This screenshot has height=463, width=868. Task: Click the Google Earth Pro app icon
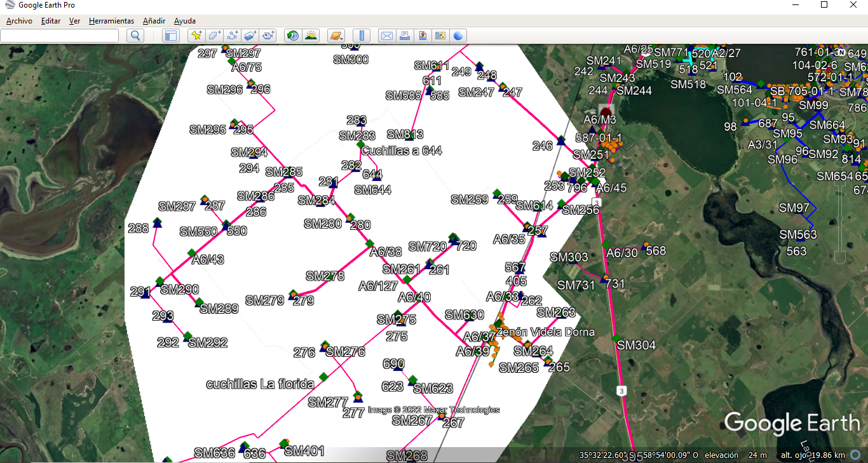pyautogui.click(x=9, y=5)
